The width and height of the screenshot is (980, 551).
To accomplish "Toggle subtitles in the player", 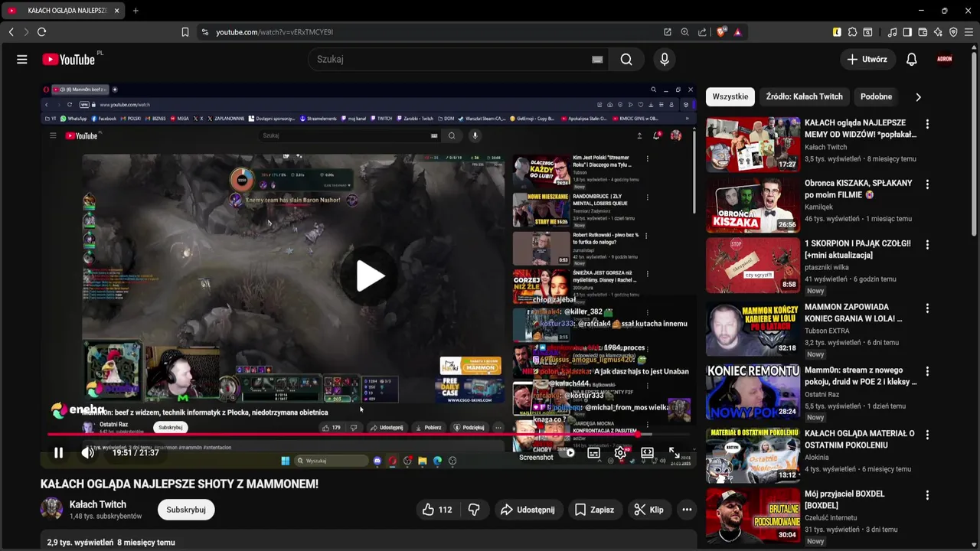I will coord(593,452).
